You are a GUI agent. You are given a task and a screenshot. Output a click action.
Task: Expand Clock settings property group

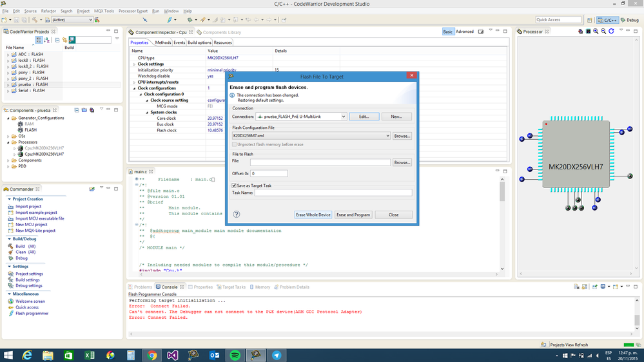(x=134, y=64)
